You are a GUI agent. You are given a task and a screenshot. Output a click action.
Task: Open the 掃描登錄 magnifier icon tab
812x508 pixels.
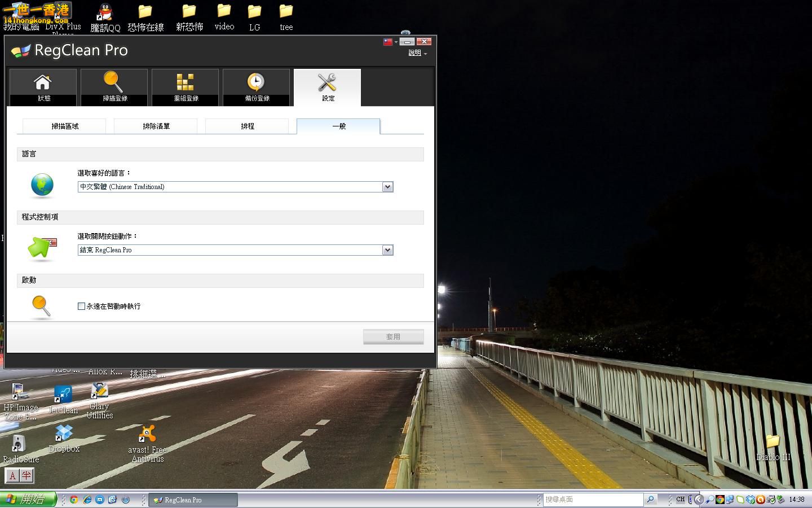(x=114, y=87)
